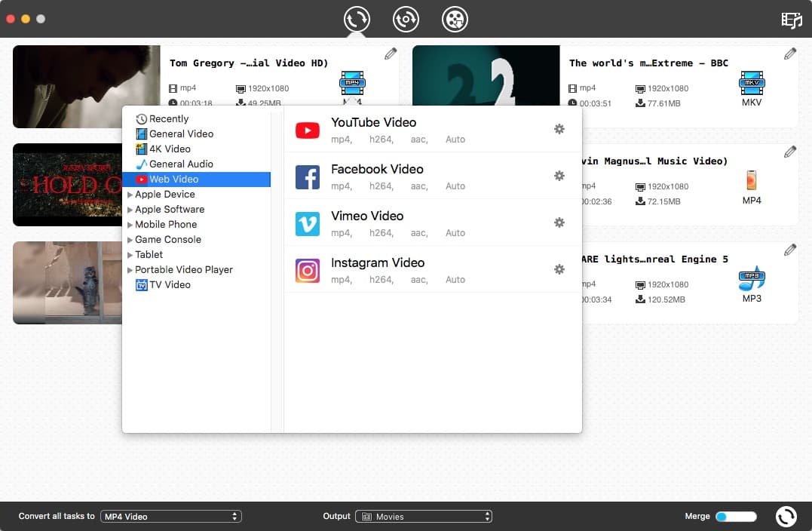Click the title 'Tom Gregory –…ial Video HD)'
Image resolution: width=812 pixels, height=531 pixels.
pos(249,63)
